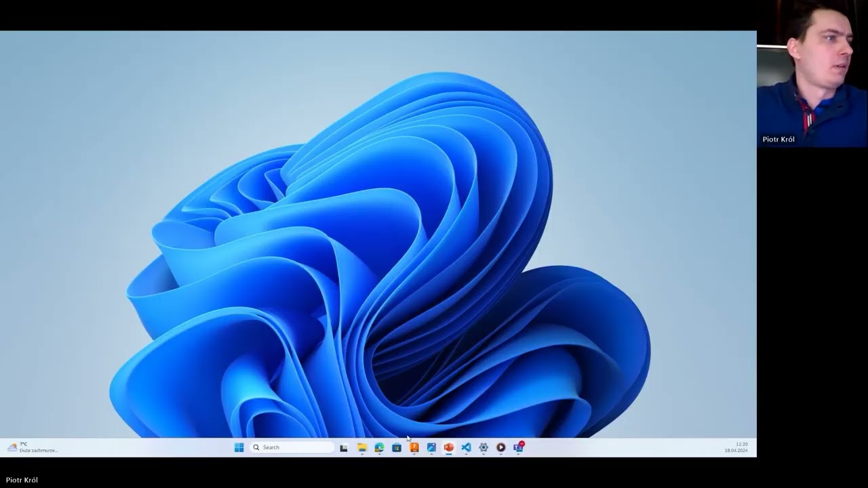This screenshot has height=488, width=868.
Task: Open the blue pen app icon
Action: 431,447
